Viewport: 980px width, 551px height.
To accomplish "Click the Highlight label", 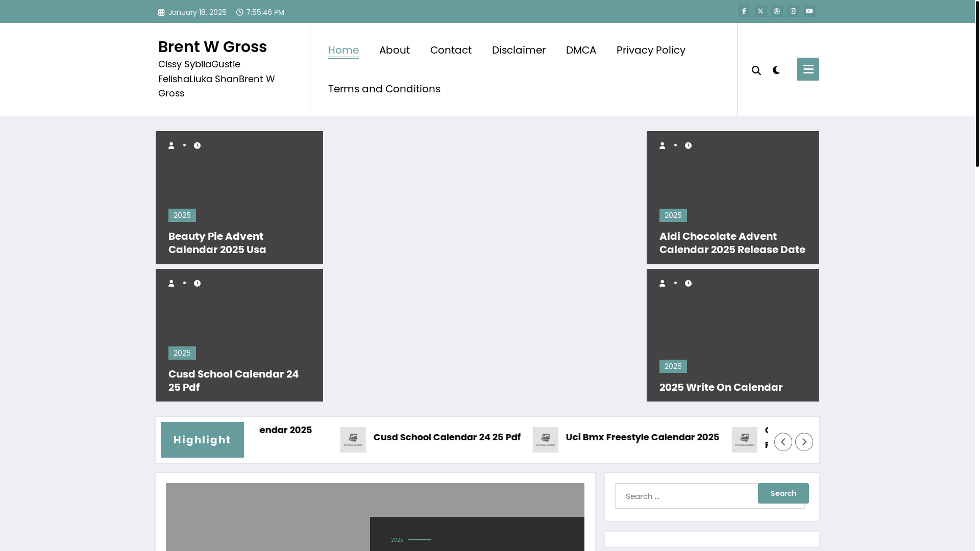I will [x=202, y=440].
